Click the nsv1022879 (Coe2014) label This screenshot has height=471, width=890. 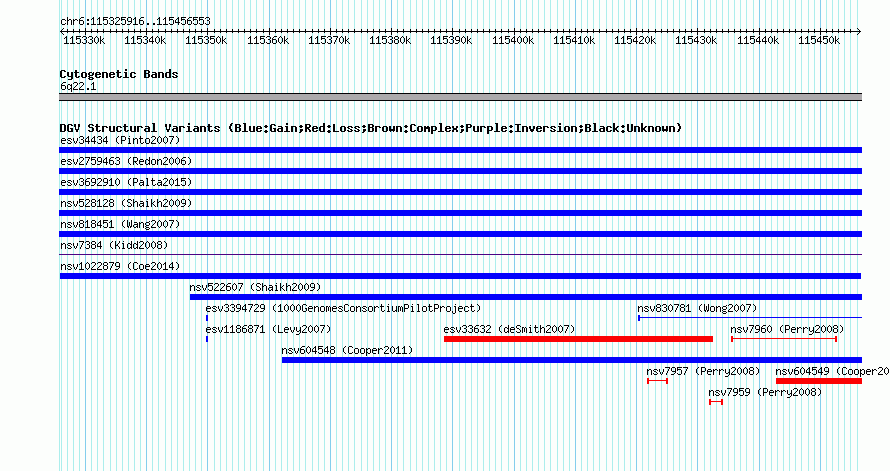tap(120, 266)
